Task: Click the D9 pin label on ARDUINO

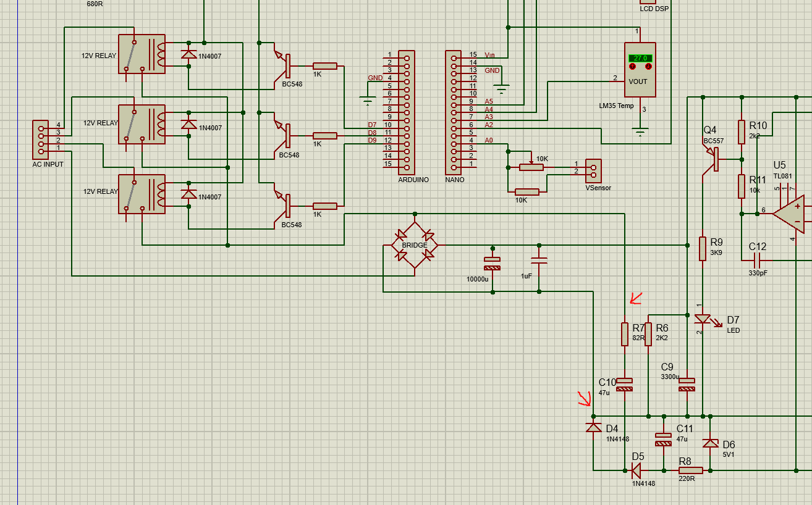Action: 372,140
